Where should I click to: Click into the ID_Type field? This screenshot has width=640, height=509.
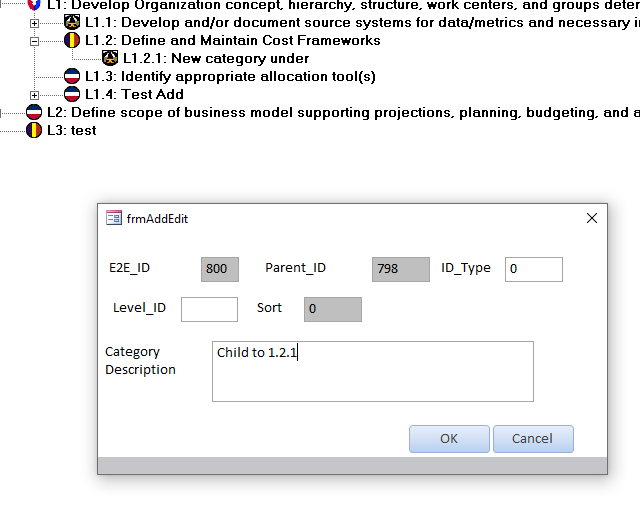[x=534, y=269]
